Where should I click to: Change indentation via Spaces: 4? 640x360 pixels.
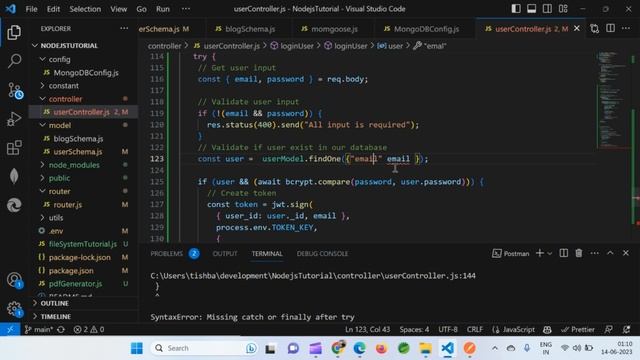(414, 329)
